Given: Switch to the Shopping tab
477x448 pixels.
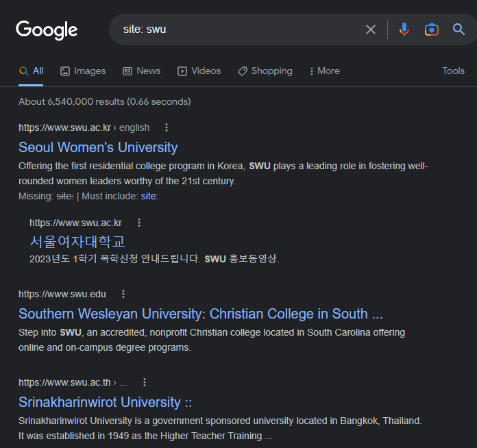Looking at the screenshot, I should pos(265,71).
